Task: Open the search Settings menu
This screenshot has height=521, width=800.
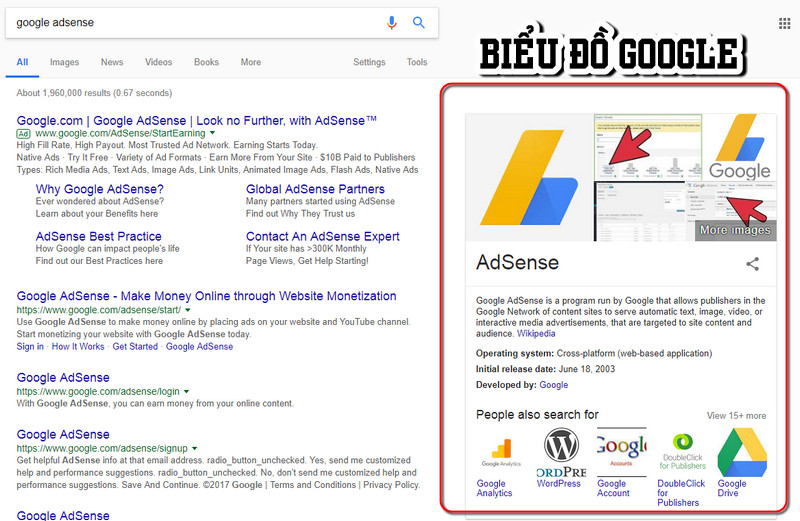Action: pyautogui.click(x=369, y=62)
